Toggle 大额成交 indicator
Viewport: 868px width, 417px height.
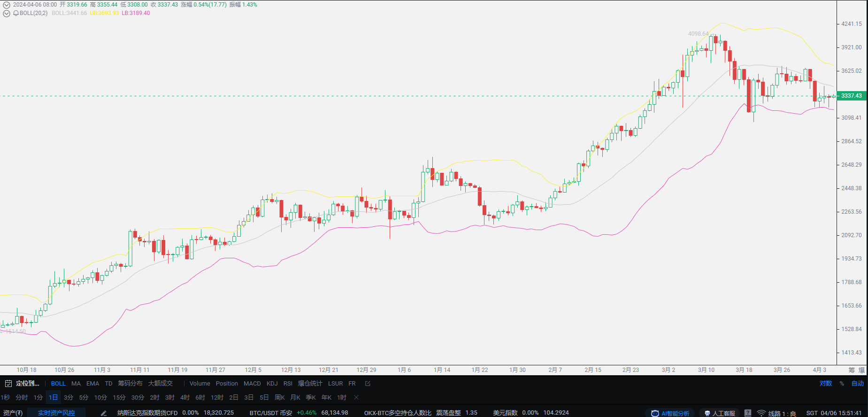point(161,384)
